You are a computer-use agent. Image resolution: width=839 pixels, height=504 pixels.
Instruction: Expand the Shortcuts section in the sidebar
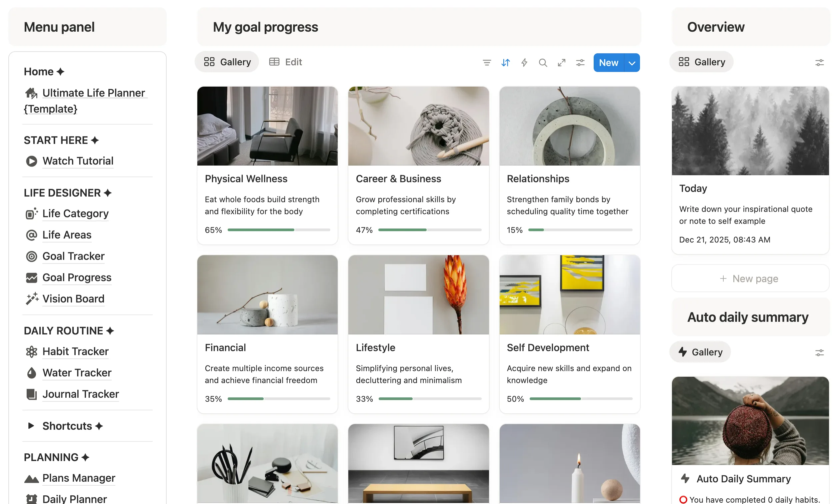point(31,426)
